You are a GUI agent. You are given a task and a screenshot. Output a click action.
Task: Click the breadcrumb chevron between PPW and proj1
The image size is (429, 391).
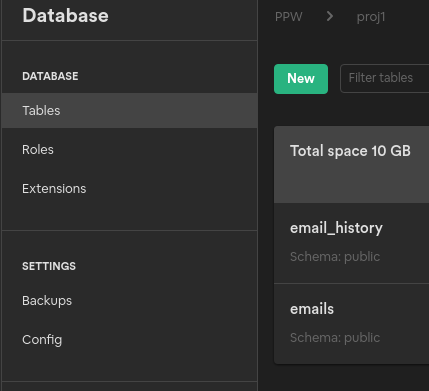coord(330,16)
